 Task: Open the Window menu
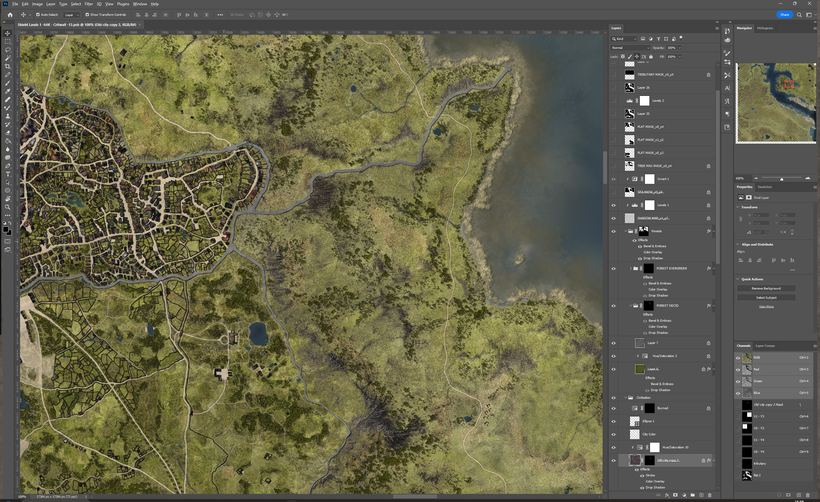coord(140,4)
